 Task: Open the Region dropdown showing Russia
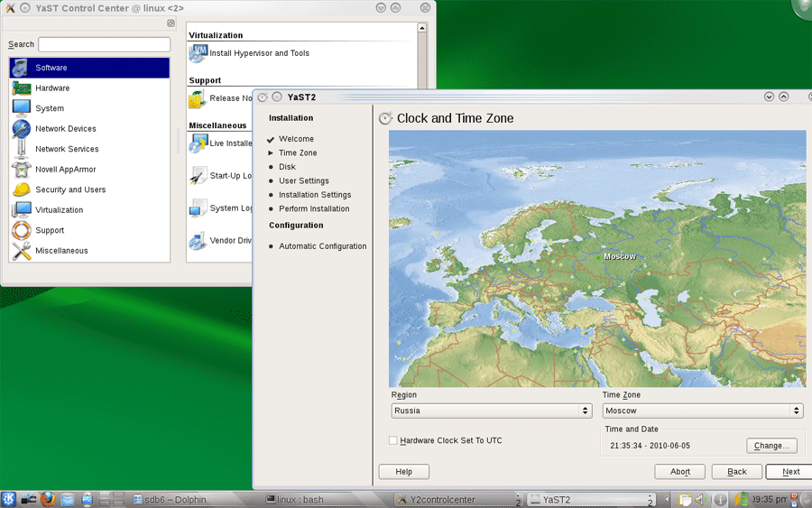(x=492, y=411)
